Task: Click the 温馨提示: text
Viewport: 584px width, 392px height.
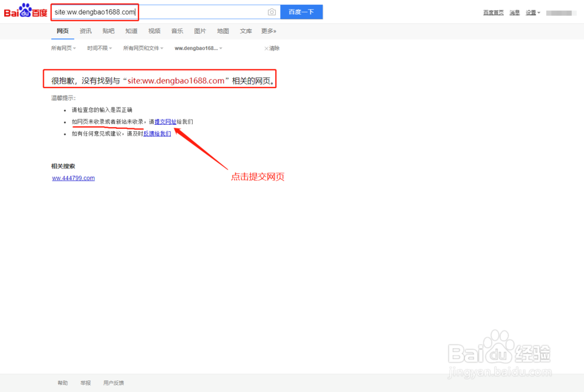Action: 63,98
